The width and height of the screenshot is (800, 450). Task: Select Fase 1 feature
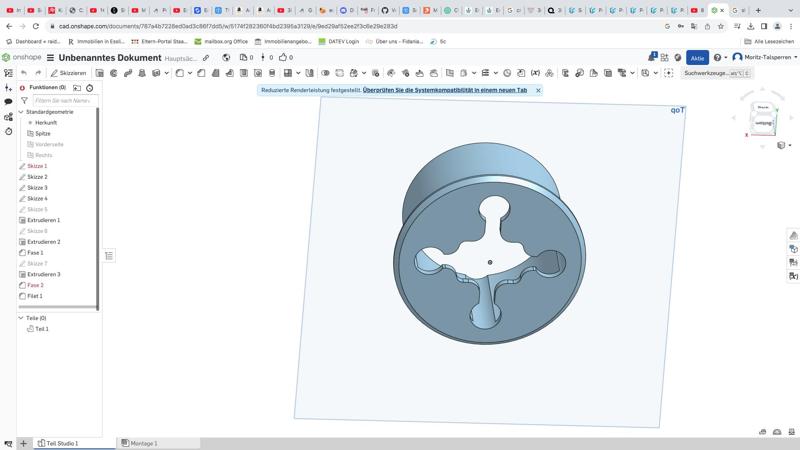click(x=35, y=253)
